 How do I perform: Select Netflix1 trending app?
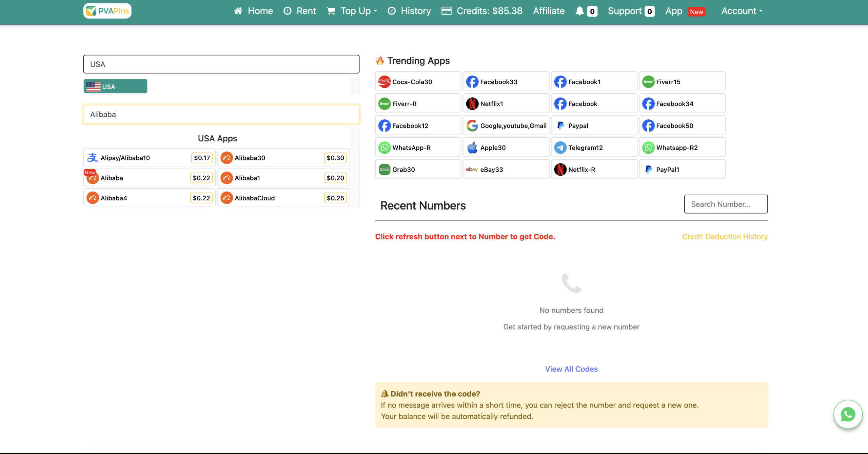click(506, 103)
